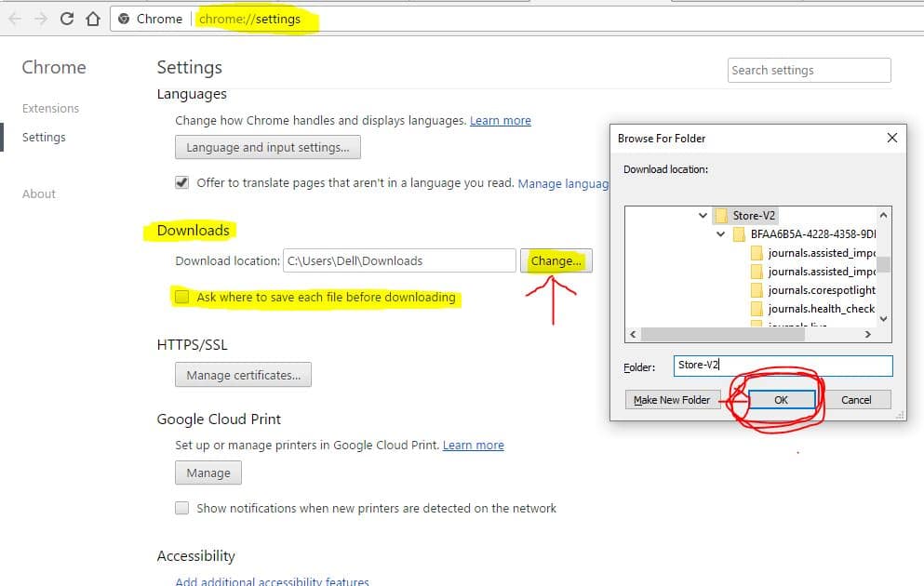Click the Folder name text box
This screenshot has width=924, height=586.
coord(783,366)
